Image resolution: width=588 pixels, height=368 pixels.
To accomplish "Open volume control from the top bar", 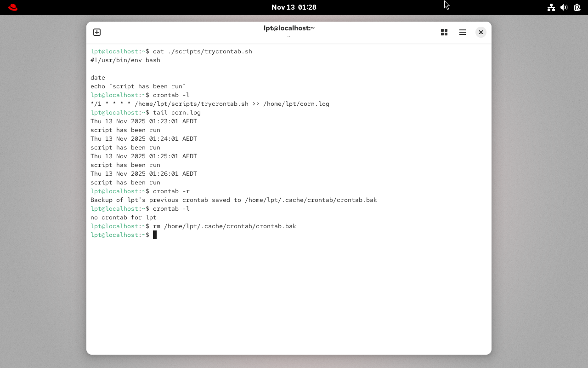I will (x=564, y=7).
